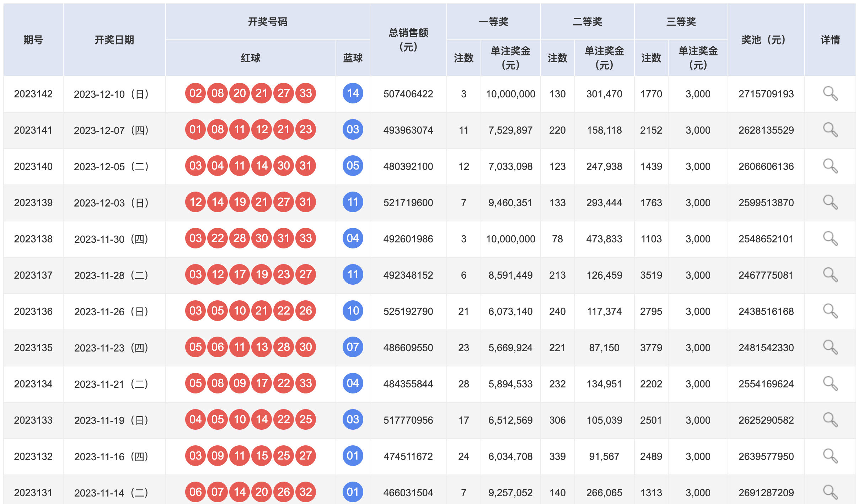858x504 pixels.
Task: Open details magnifier for draw 2023141
Action: (x=830, y=130)
